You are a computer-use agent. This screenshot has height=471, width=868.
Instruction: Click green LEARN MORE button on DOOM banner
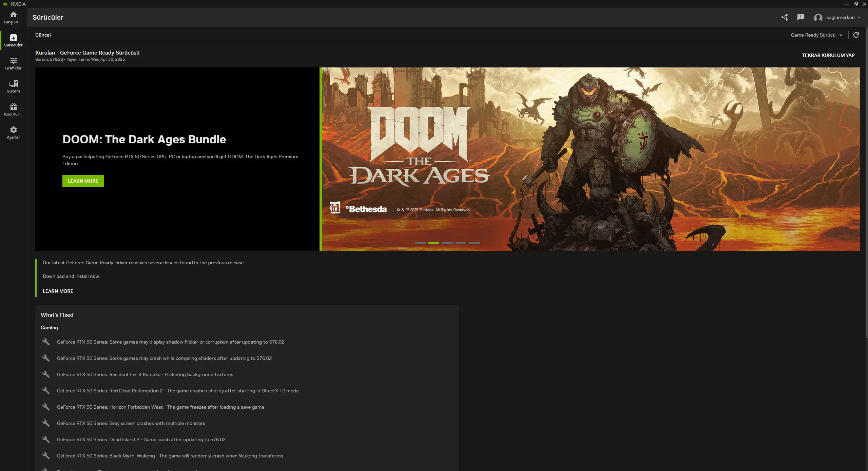coord(83,181)
